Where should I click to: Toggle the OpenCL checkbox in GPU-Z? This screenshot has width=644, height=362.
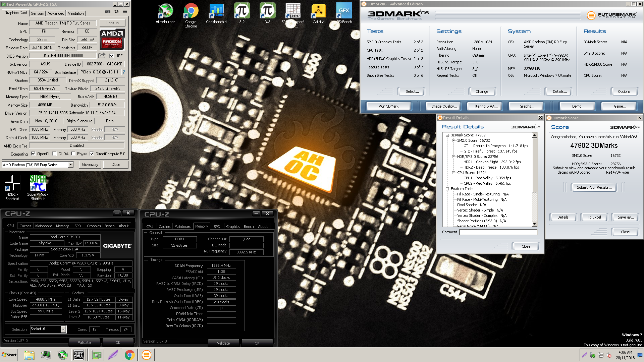pyautogui.click(x=33, y=154)
